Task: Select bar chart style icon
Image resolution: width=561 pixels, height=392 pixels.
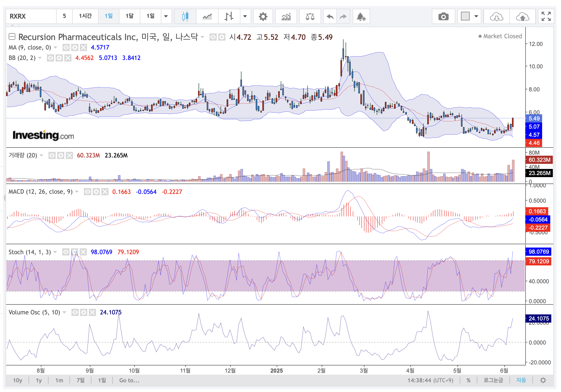Action: (x=229, y=17)
